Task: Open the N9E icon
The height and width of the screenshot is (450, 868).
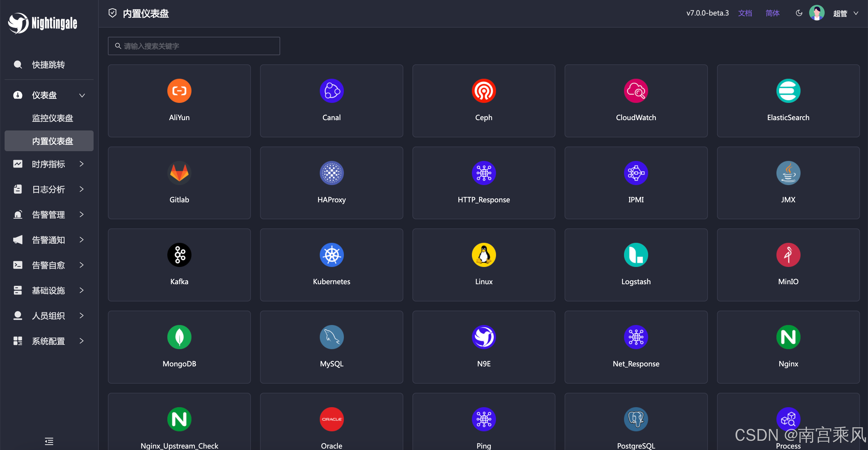Action: (x=484, y=337)
